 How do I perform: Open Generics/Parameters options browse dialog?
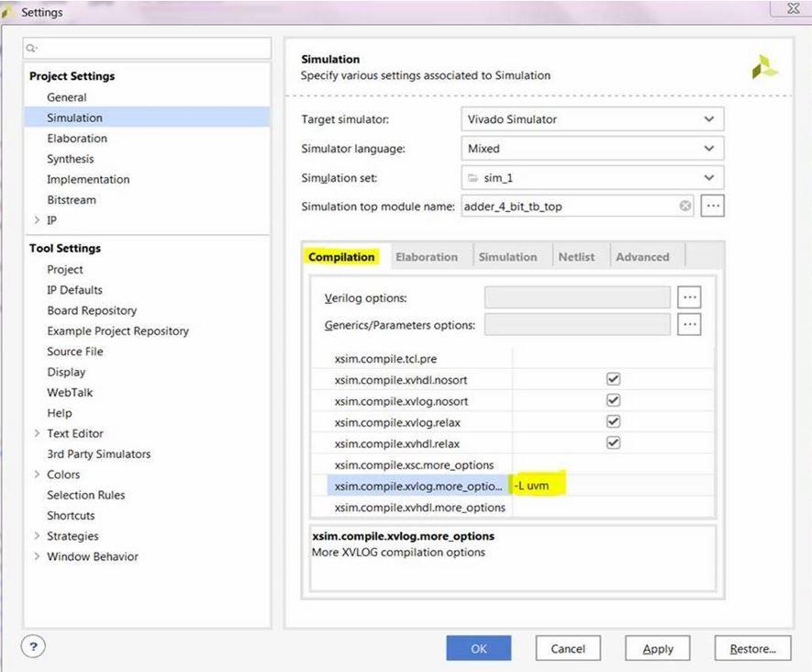coord(689,324)
